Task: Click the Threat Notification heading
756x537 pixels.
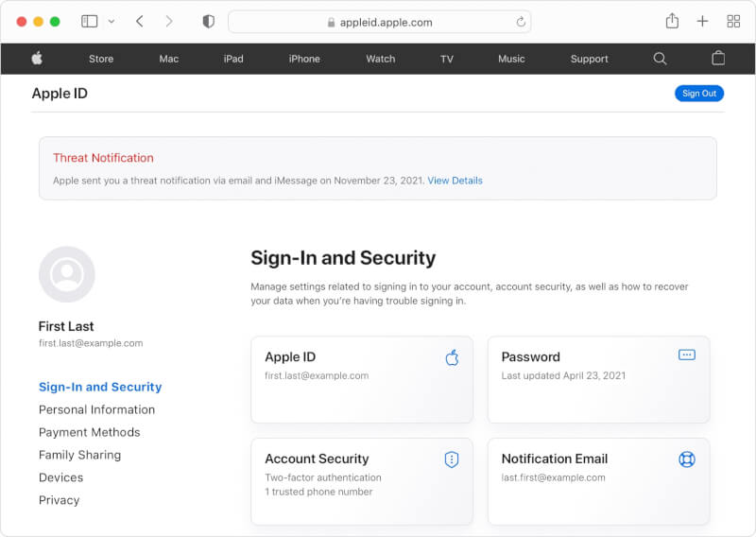Action: (x=103, y=158)
